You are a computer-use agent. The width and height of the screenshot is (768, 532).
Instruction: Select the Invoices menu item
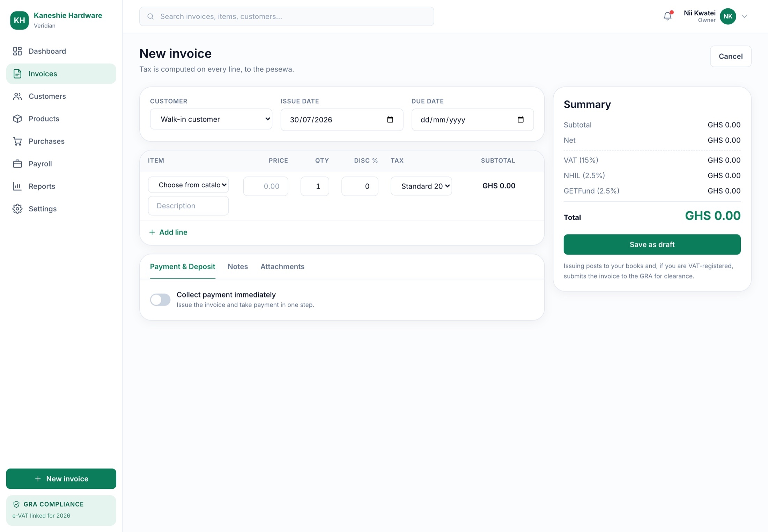coord(61,74)
